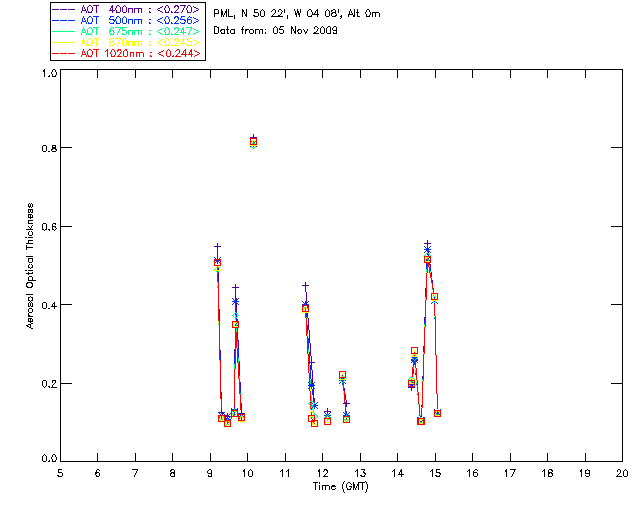Click the last data point at 15 GMT
This screenshot has width=640, height=512.
437,413
